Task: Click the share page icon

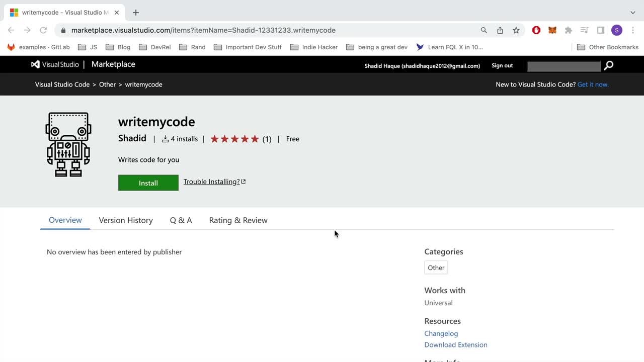Action: [x=500, y=30]
